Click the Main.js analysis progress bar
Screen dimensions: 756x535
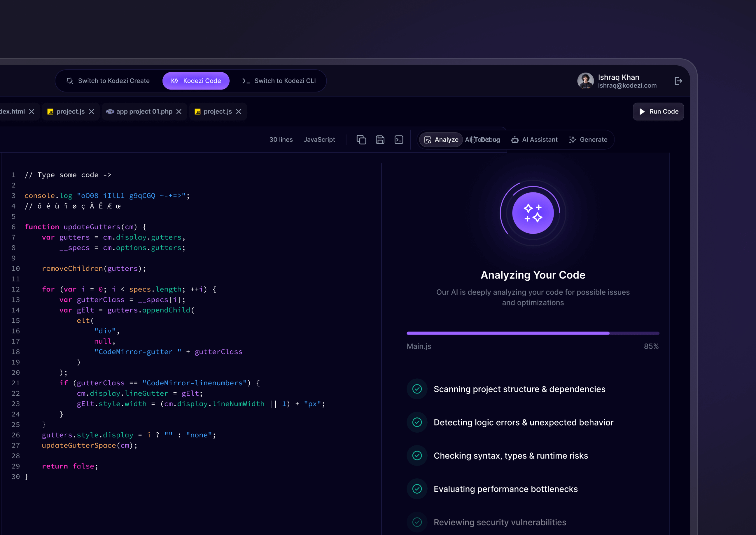pyautogui.click(x=532, y=333)
